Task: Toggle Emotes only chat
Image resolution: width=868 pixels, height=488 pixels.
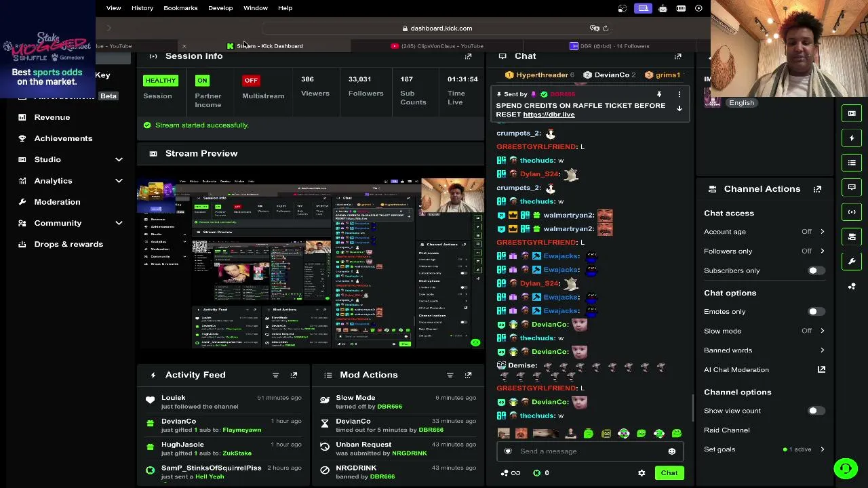Action: tap(816, 312)
